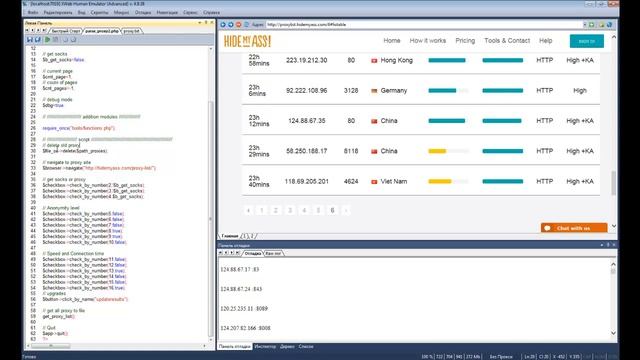640x360 pixels.
Task: Switch to the second debug tab beside Отладка
Action: coord(273,253)
